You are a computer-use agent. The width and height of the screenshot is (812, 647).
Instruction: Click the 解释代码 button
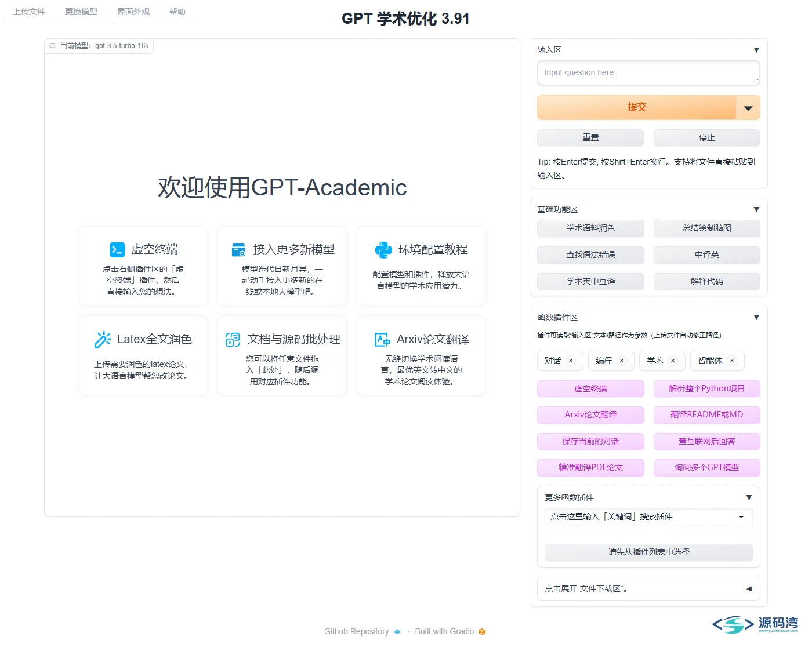(x=706, y=282)
